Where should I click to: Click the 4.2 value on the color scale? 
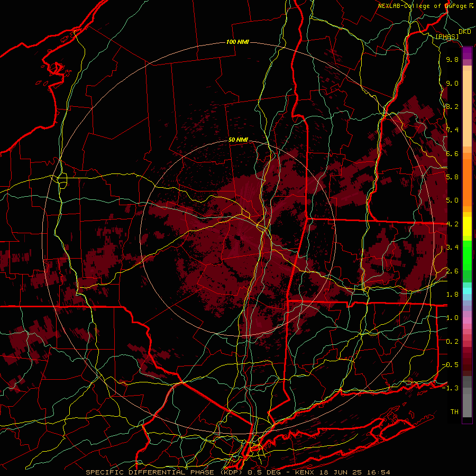tap(452, 224)
